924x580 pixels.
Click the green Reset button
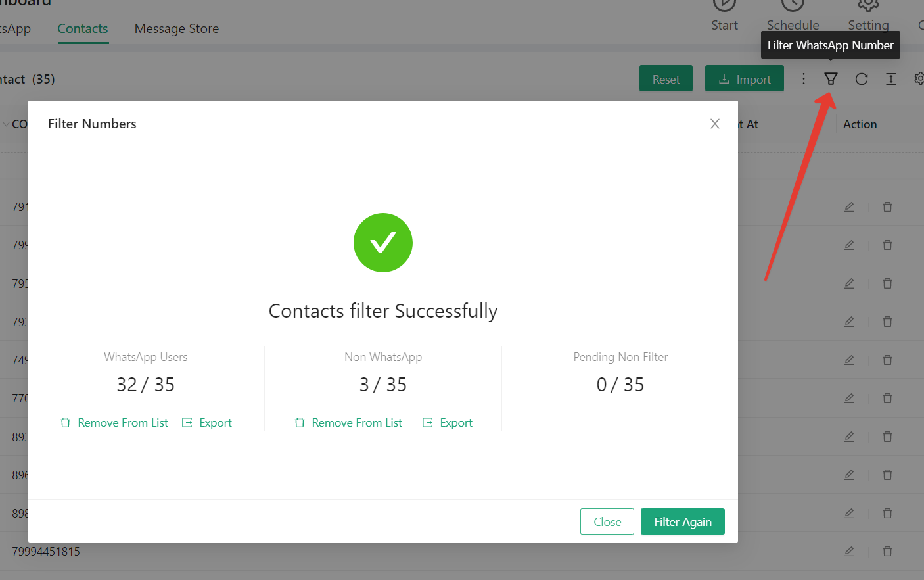[x=666, y=79]
